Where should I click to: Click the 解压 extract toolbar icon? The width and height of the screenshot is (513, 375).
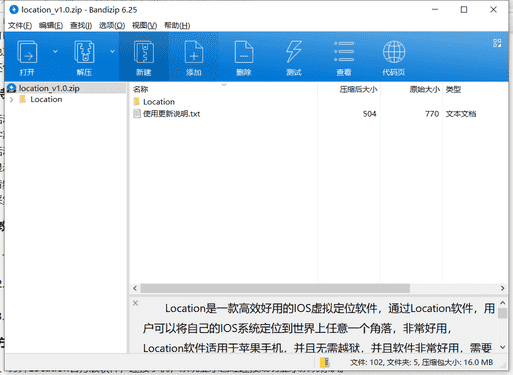click(x=84, y=57)
